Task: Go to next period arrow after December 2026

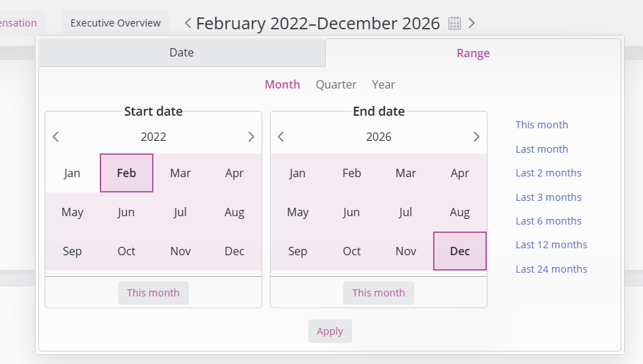Action: pyautogui.click(x=471, y=23)
